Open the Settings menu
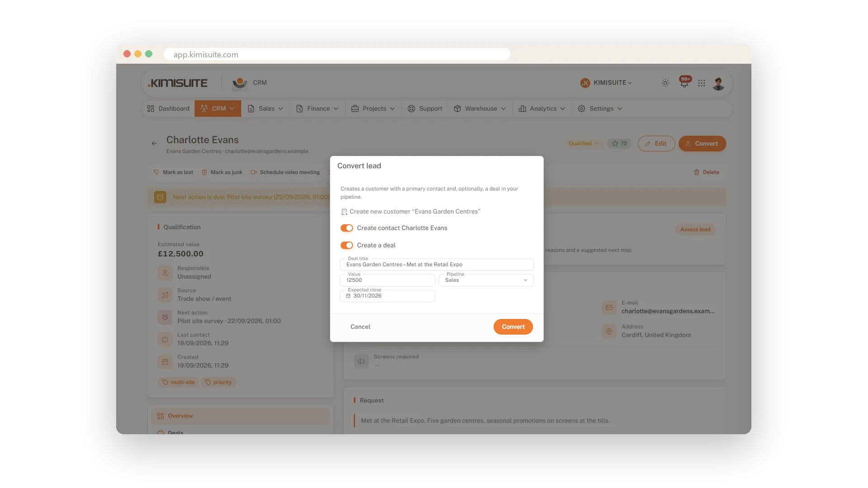 click(600, 108)
